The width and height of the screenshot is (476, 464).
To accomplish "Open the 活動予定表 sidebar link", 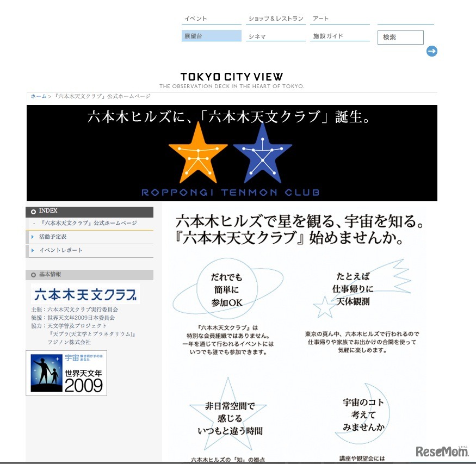I will [x=53, y=237].
